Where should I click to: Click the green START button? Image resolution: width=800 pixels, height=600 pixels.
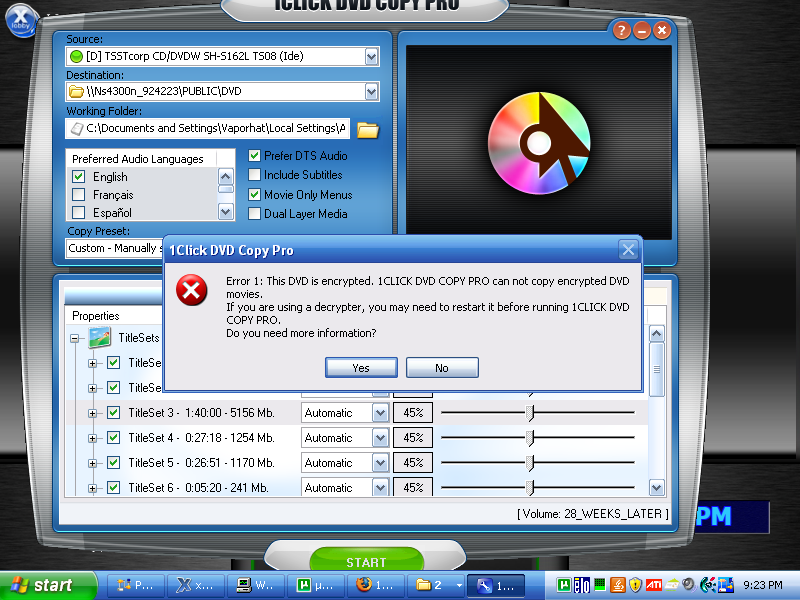click(367, 561)
